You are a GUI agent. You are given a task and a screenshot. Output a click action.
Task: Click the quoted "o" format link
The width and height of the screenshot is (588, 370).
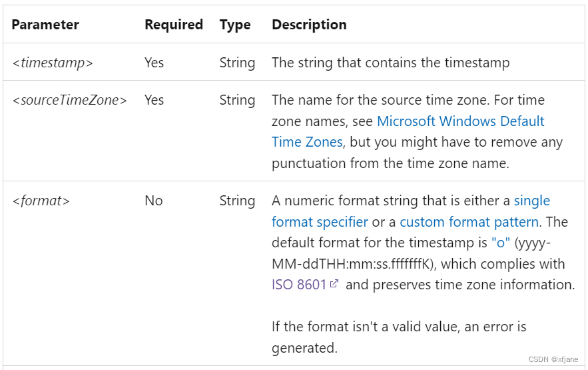[x=501, y=243]
